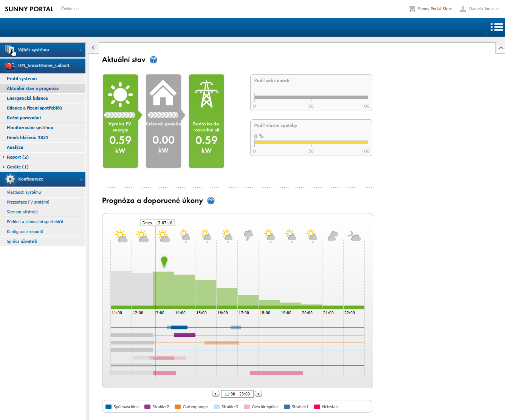
Task: Click the thunderstorm weather icon at 17:00
Action: click(248, 236)
